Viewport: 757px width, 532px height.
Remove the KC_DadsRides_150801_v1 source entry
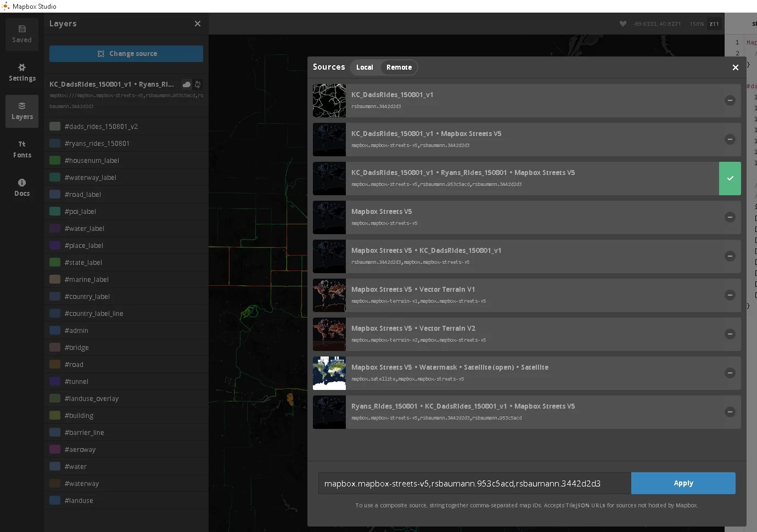coord(730,100)
